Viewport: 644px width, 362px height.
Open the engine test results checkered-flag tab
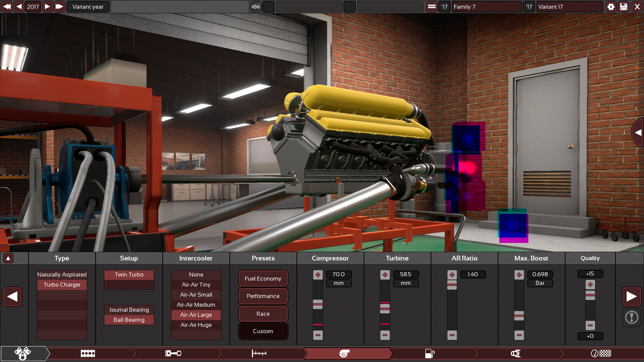(x=601, y=353)
